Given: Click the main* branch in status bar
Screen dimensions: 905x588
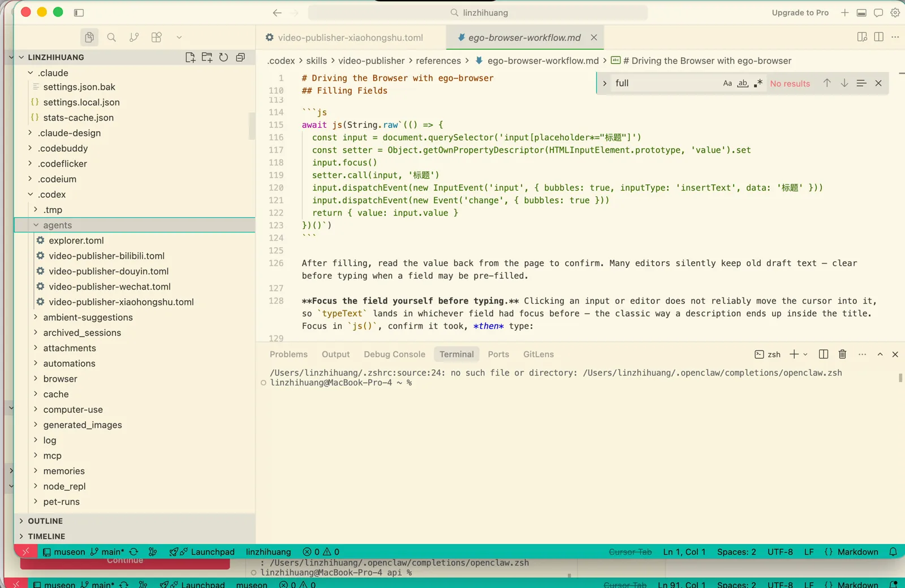Looking at the screenshot, I should (x=107, y=552).
